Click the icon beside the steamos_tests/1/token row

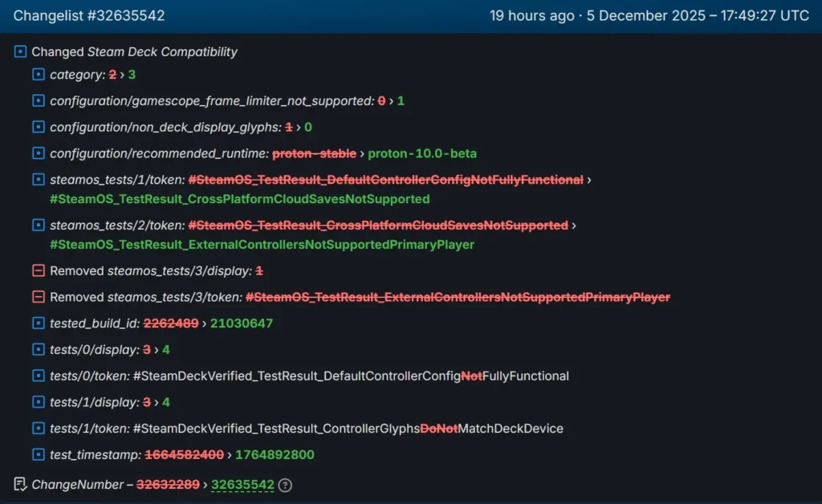pyautogui.click(x=38, y=180)
